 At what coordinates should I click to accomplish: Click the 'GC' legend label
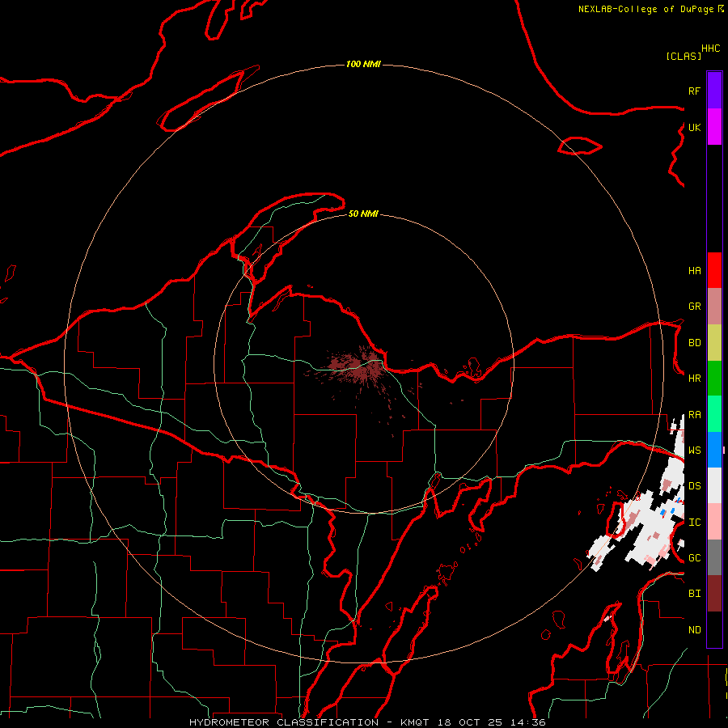pyautogui.click(x=694, y=558)
